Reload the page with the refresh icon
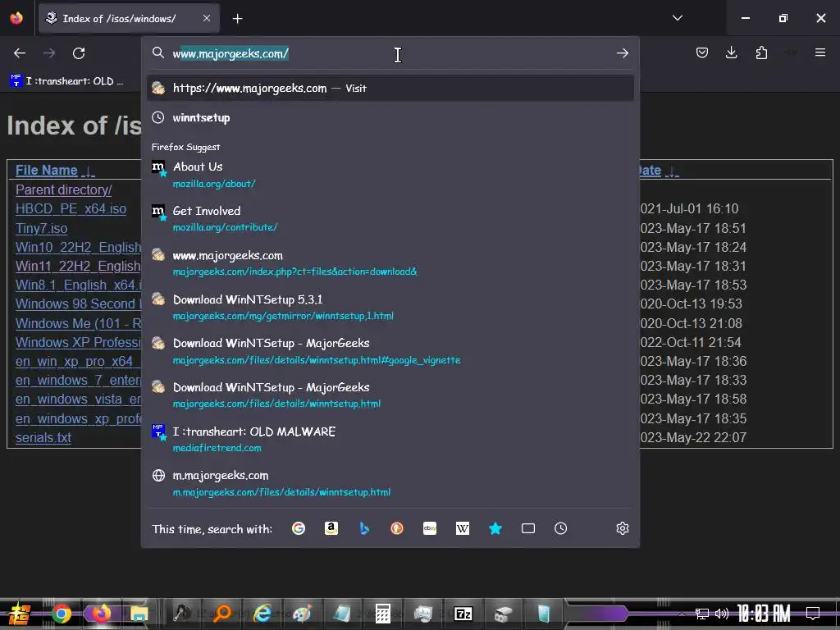 tap(79, 53)
